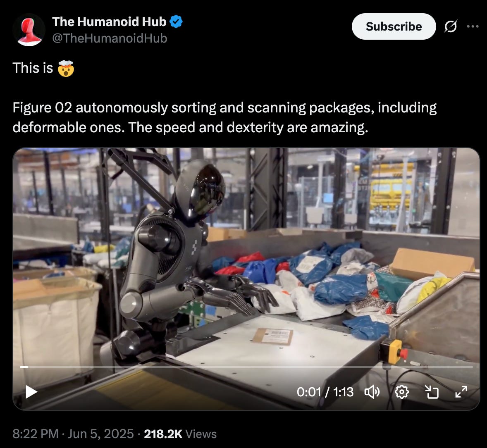The image size is (487, 448).
Task: Click the tweet text about Figure 02
Action: pyautogui.click(x=224, y=117)
